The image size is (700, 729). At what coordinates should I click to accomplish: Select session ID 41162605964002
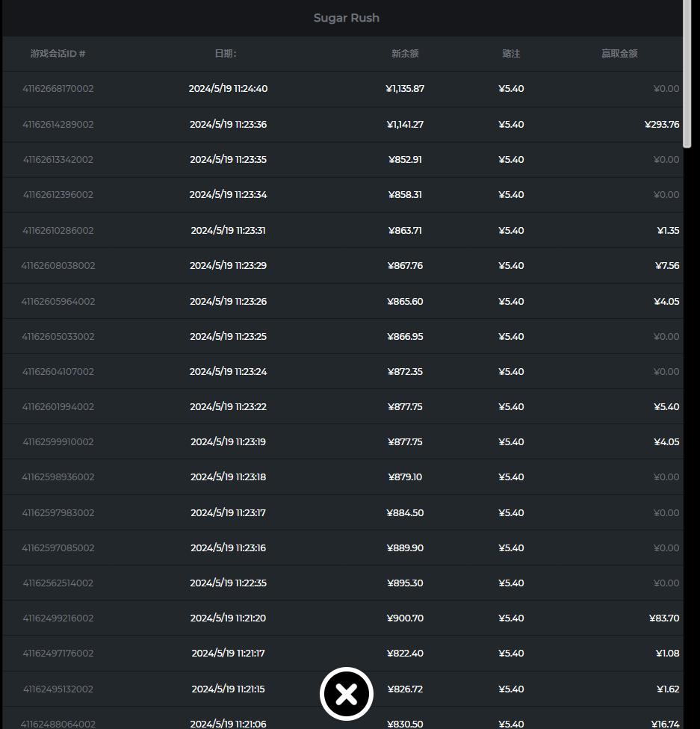pyautogui.click(x=58, y=301)
